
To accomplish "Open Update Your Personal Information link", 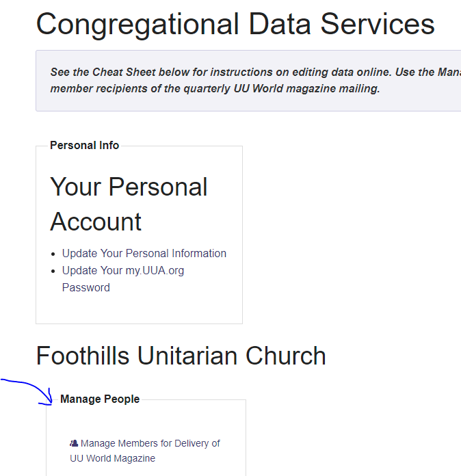I will (x=144, y=253).
